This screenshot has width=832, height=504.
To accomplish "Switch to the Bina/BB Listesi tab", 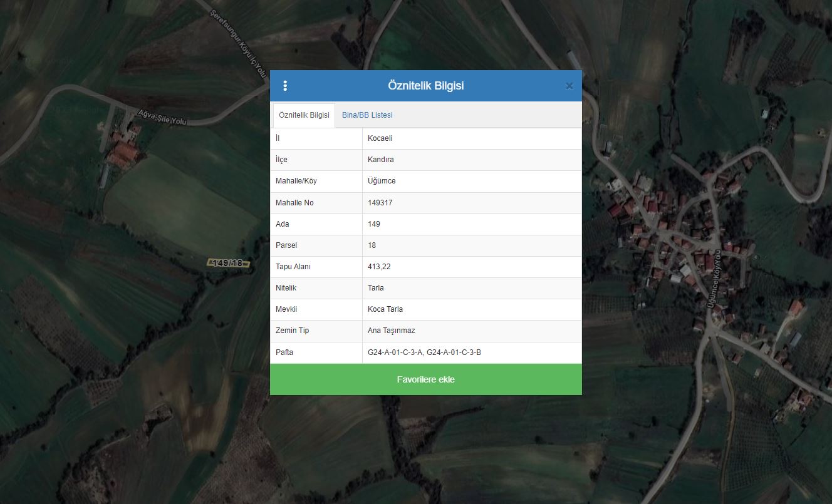I will point(367,115).
